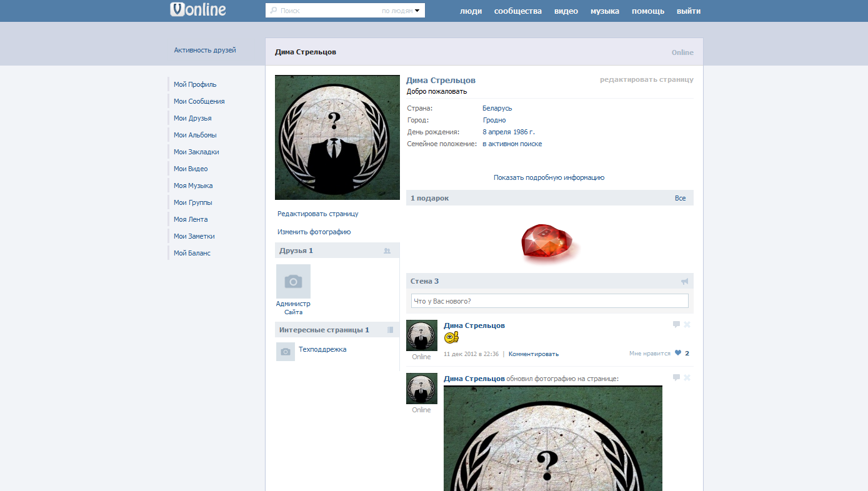Click the large profile avatar photo
Image resolution: width=868 pixels, height=491 pixels.
pyautogui.click(x=337, y=137)
